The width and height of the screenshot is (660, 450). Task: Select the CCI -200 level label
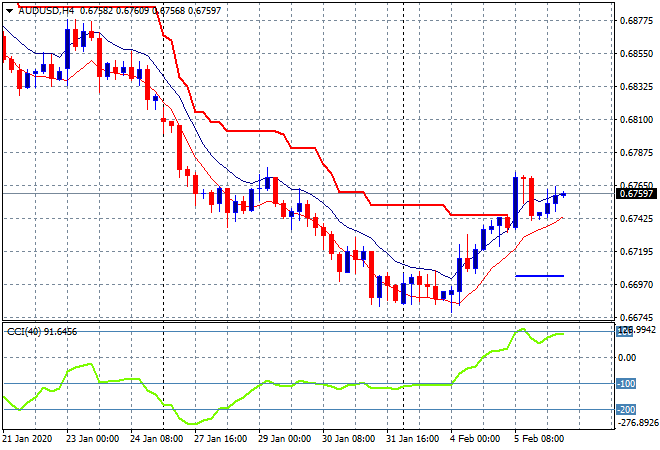pos(626,410)
